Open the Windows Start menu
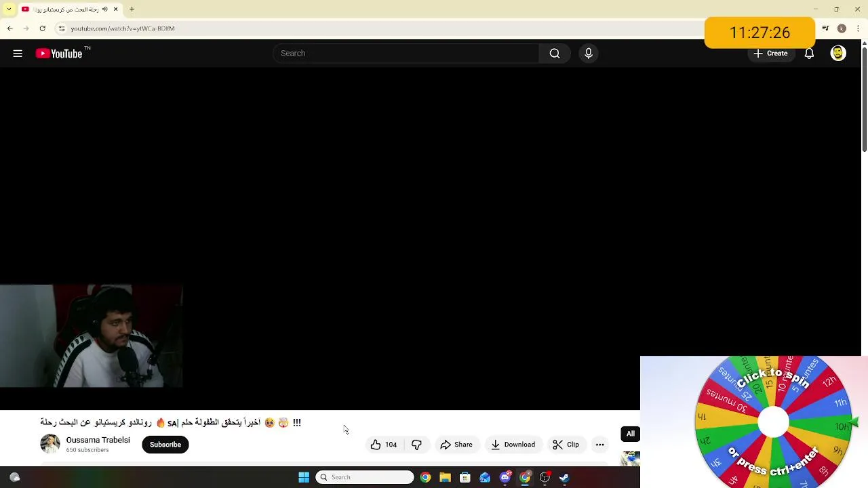The height and width of the screenshot is (488, 868). click(304, 477)
